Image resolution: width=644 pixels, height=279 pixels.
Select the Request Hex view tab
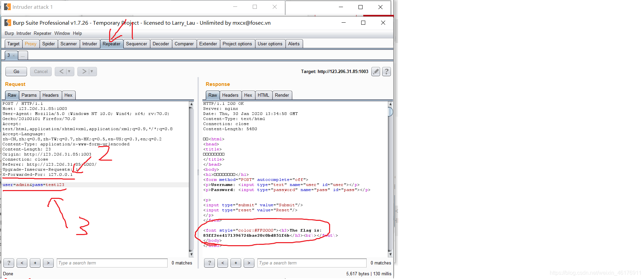pyautogui.click(x=69, y=95)
